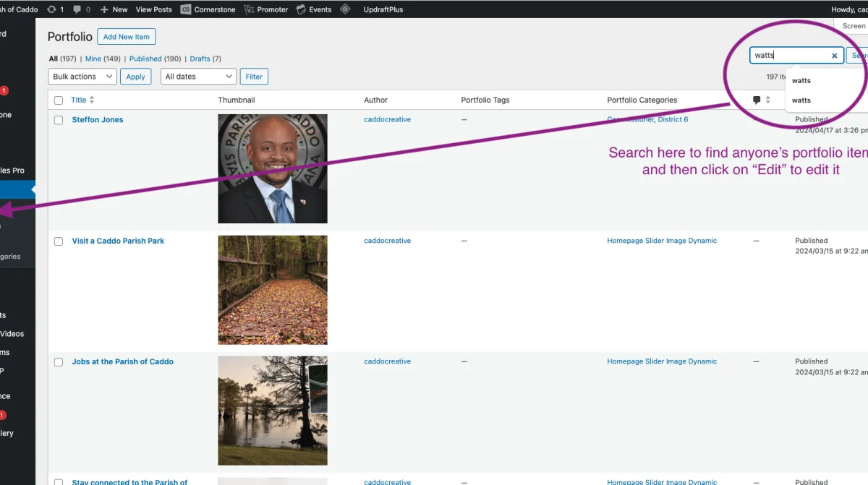This screenshot has height=485, width=868.
Task: Click diamond icon left of UpdraftPlus
Action: 345,9
